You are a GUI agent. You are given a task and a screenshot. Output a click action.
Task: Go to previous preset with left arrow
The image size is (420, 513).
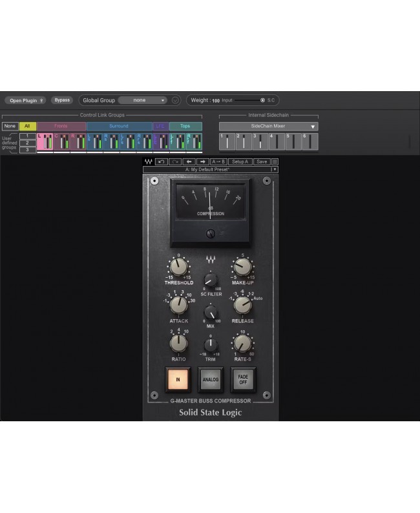[189, 162]
